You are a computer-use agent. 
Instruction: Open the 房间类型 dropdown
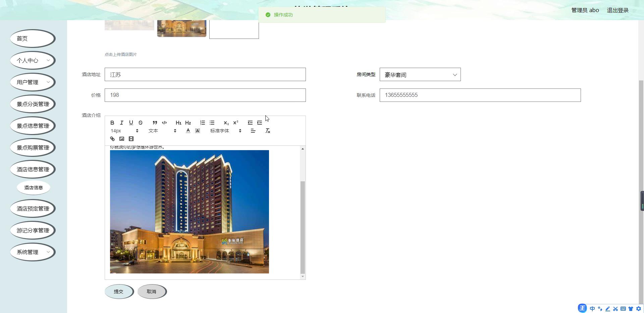pyautogui.click(x=420, y=75)
